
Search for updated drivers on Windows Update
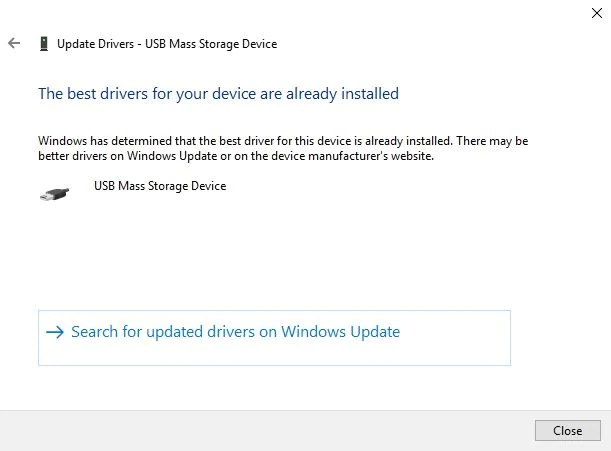tap(235, 332)
